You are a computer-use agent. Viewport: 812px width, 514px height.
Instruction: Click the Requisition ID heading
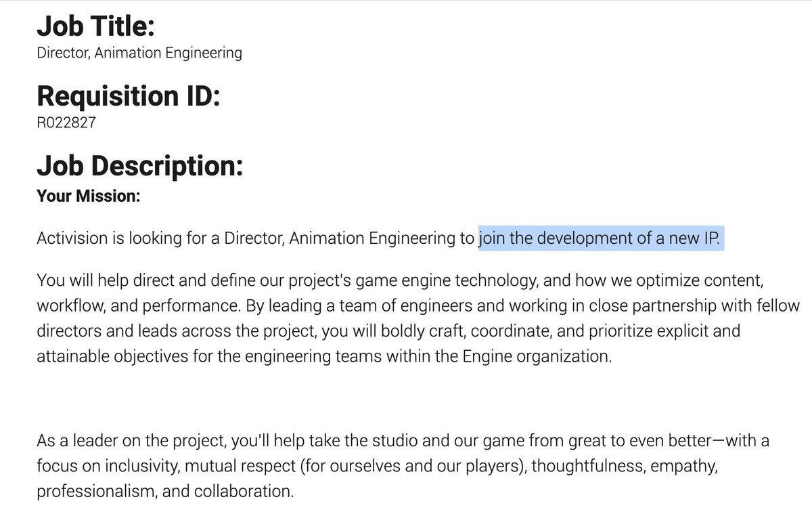[x=129, y=96]
